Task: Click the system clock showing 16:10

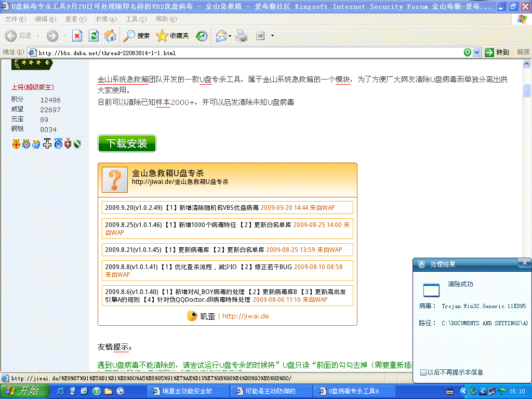Action: coord(517,391)
